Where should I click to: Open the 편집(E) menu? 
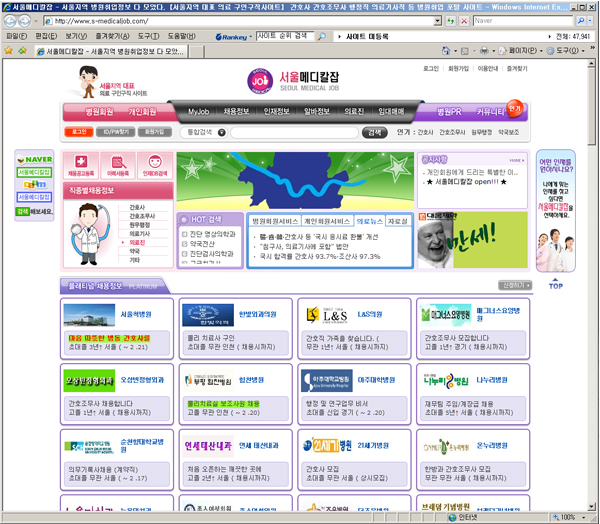point(46,36)
